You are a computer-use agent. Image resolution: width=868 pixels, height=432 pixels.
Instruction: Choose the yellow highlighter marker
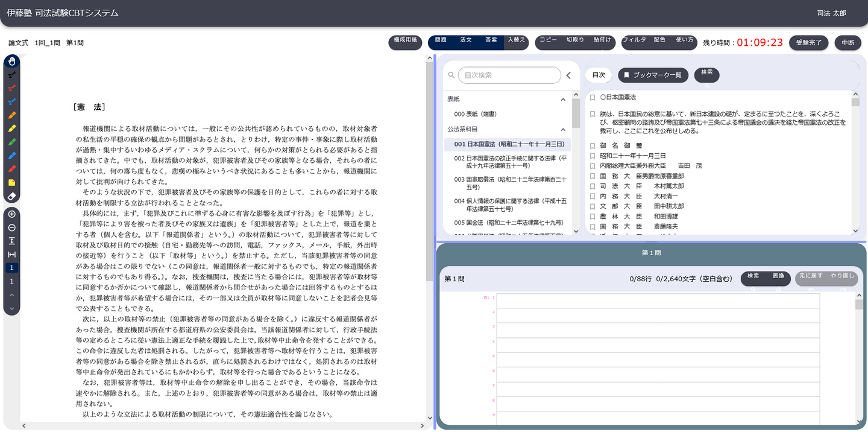[11, 129]
